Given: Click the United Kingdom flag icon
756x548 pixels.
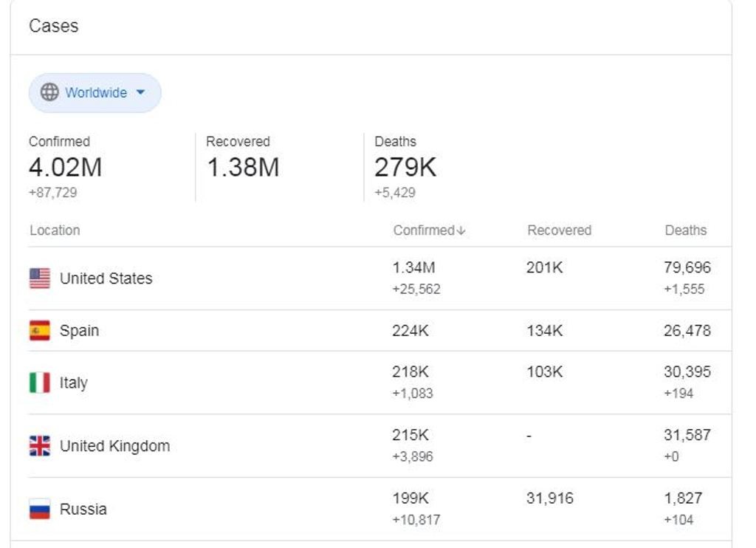Looking at the screenshot, I should click(40, 446).
